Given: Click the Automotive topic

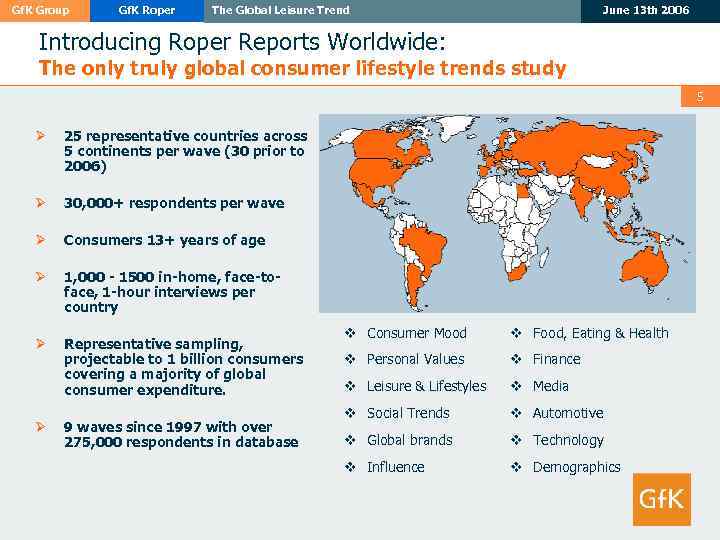Looking at the screenshot, I should pyautogui.click(x=568, y=413).
